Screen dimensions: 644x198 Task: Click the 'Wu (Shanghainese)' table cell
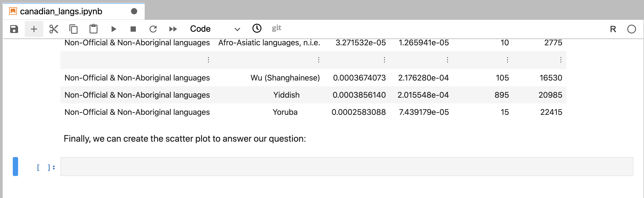[x=285, y=78]
